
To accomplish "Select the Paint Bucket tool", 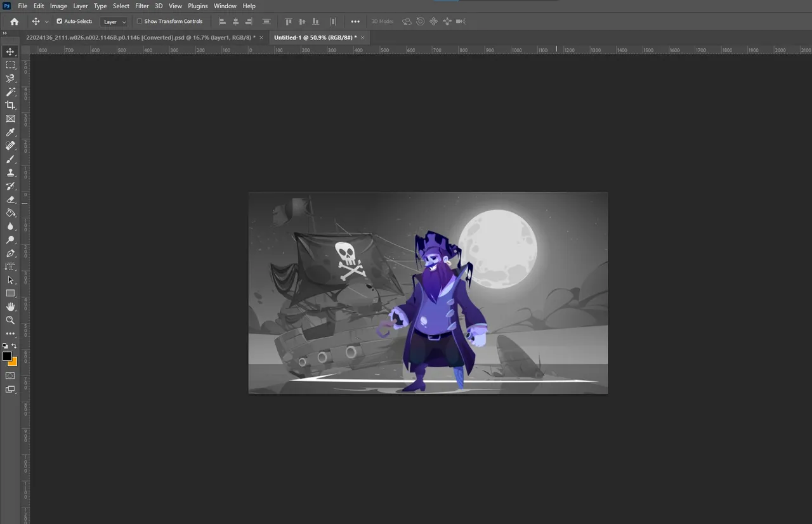I will point(10,213).
